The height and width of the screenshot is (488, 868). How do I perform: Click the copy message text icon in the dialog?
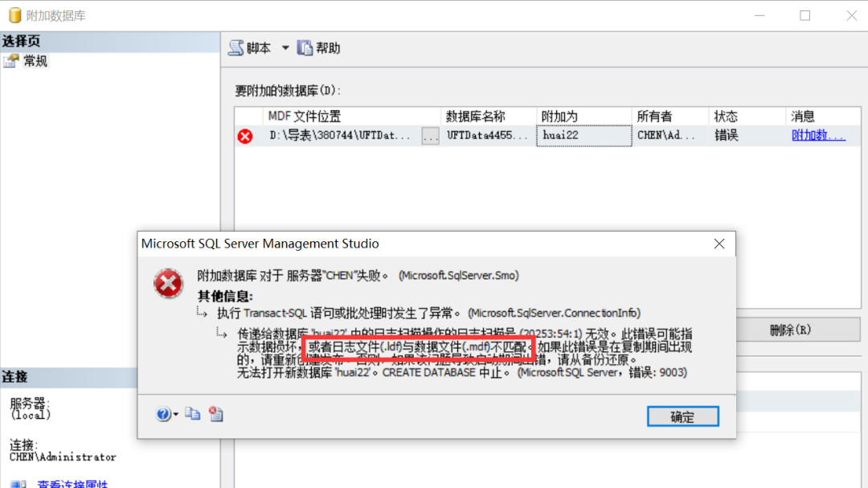(x=193, y=414)
